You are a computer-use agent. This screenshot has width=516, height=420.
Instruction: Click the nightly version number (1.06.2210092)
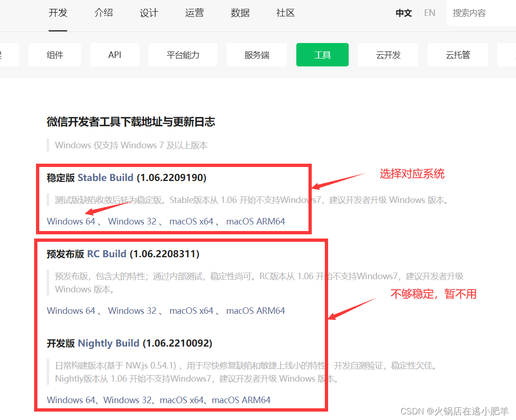tap(178, 343)
